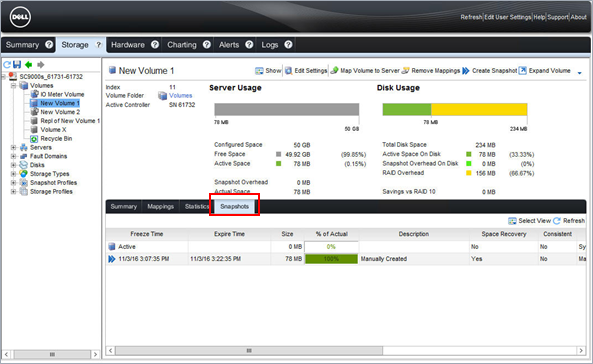Open the Mappings volume sub-tab
593x364 pixels.
160,207
